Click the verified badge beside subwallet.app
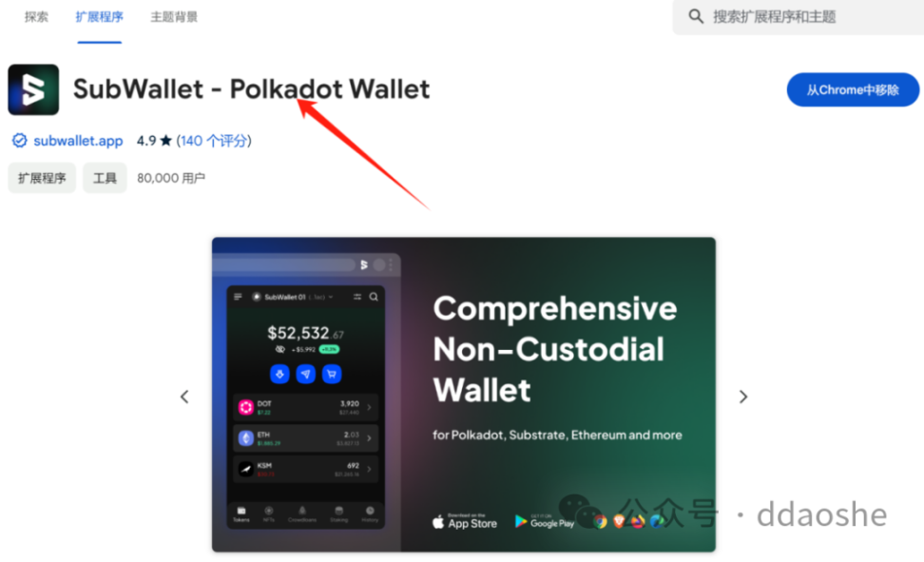Image resolution: width=924 pixels, height=562 pixels. point(19,141)
